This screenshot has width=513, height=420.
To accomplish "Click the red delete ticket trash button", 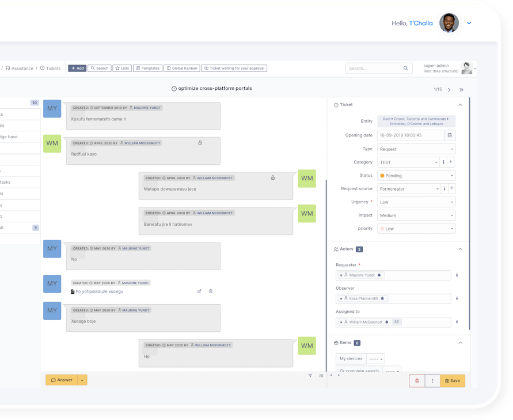I will pos(417,381).
